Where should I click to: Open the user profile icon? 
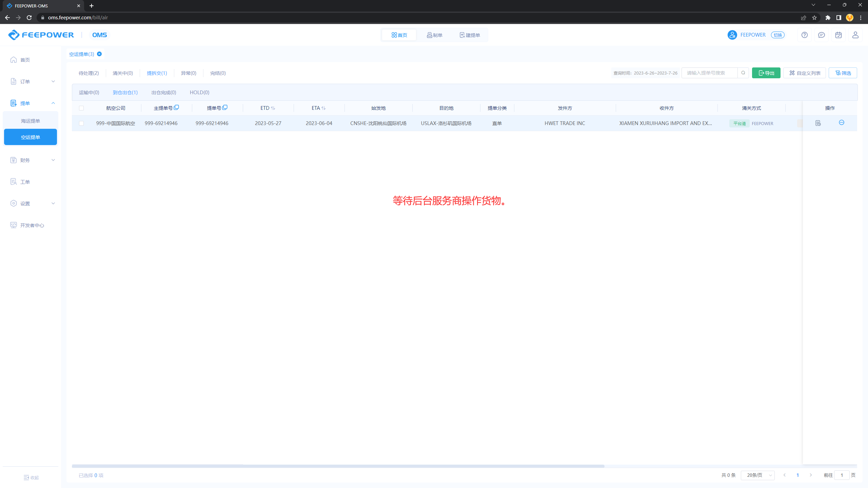(855, 35)
